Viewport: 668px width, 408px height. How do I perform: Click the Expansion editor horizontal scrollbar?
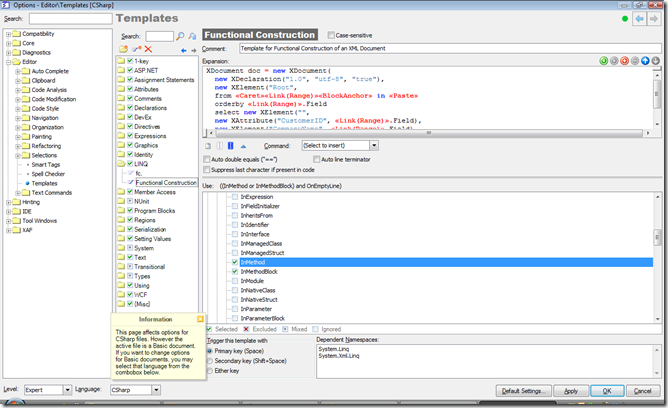pyautogui.click(x=429, y=133)
